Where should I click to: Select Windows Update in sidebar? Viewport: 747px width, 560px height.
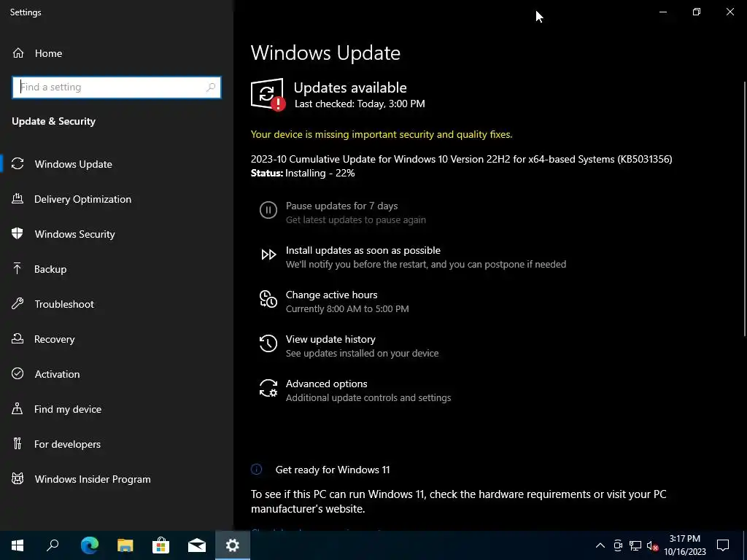coord(117,164)
